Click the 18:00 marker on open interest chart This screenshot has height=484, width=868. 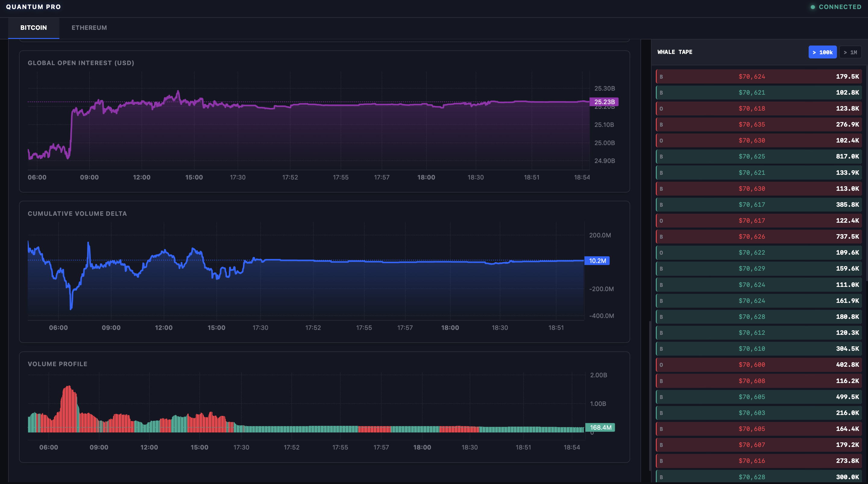point(426,177)
